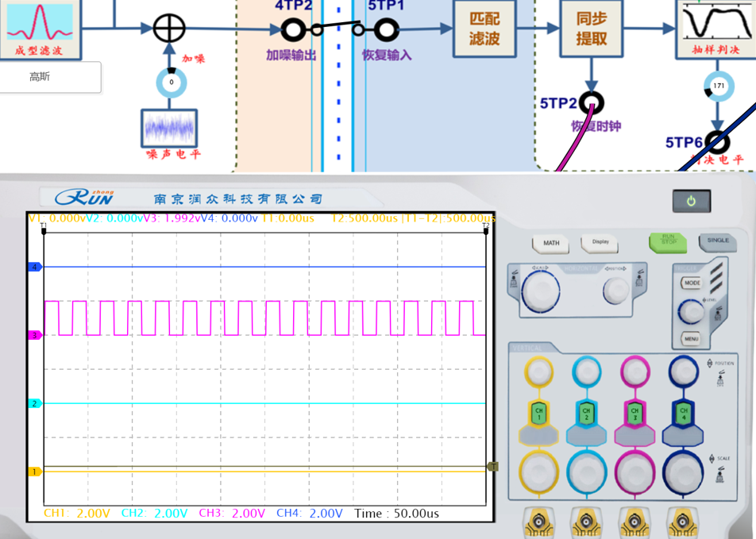Click the 4TP2 noise output test point
Image resolution: width=756 pixels, height=539 pixels.
coord(293,30)
